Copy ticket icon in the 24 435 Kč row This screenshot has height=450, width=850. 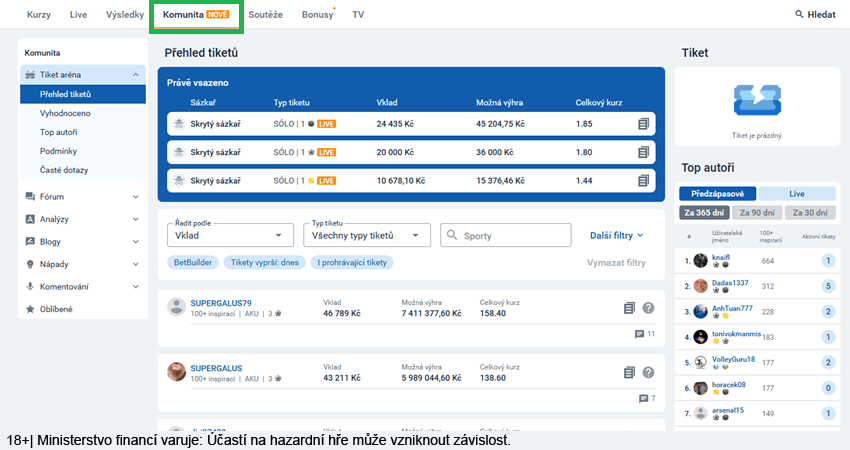click(x=643, y=124)
